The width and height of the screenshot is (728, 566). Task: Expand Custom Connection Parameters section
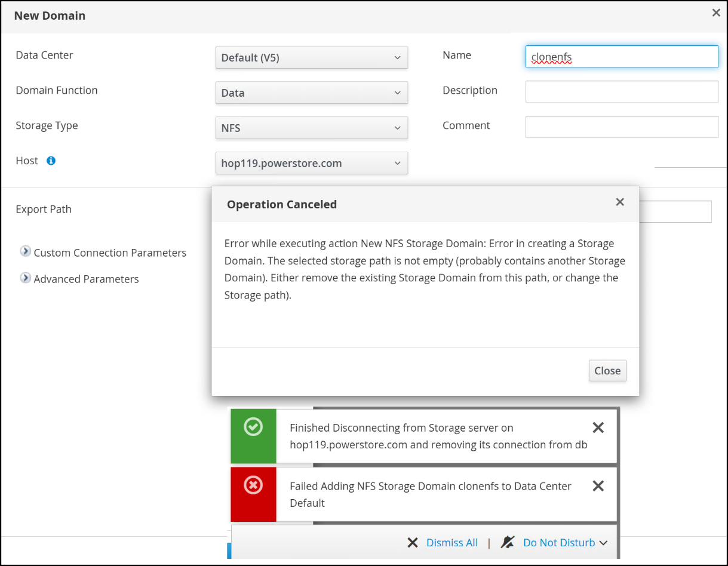tap(25, 251)
